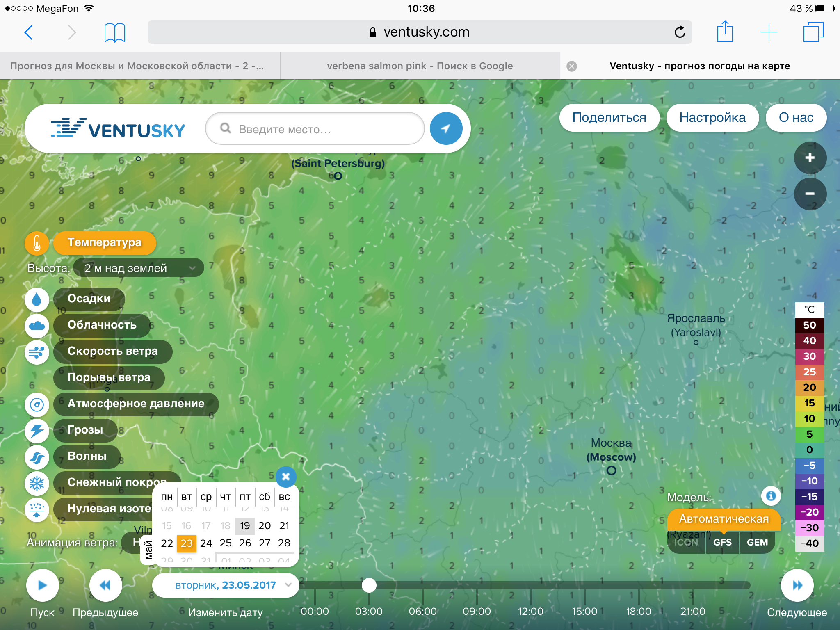
Task: Click the water drop precipitation icon
Action: (37, 299)
